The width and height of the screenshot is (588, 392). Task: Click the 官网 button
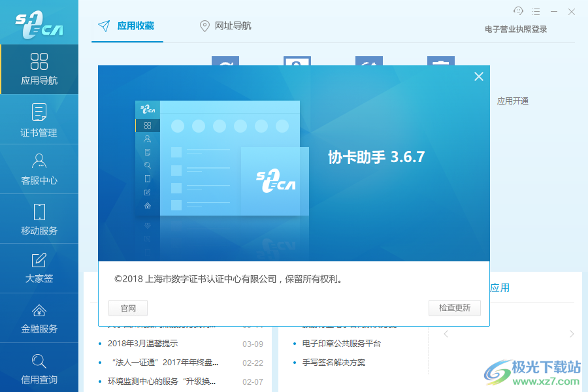pos(128,308)
